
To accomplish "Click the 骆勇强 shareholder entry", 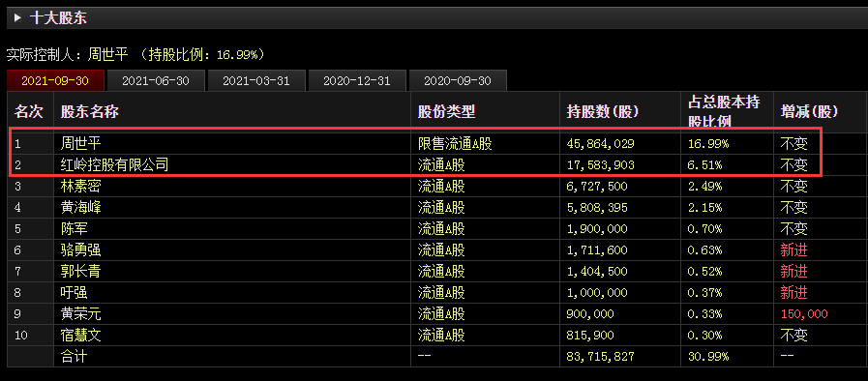I will click(x=81, y=249).
